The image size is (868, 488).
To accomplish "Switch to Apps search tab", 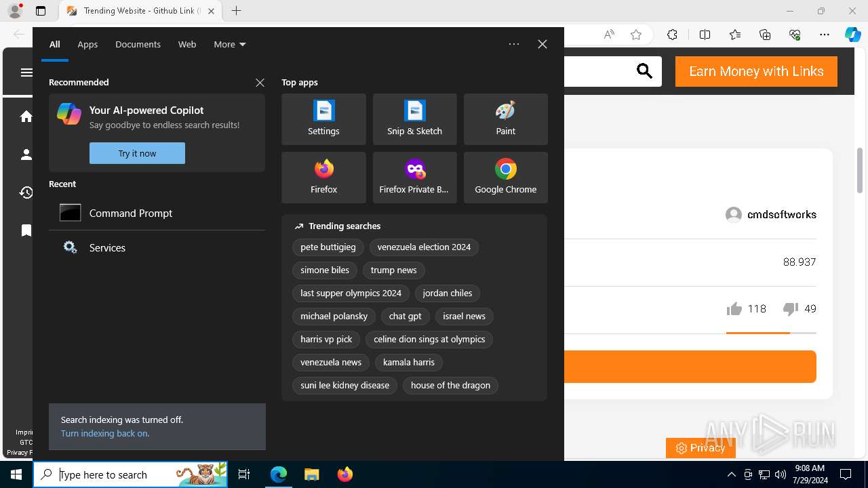I will 87,44.
